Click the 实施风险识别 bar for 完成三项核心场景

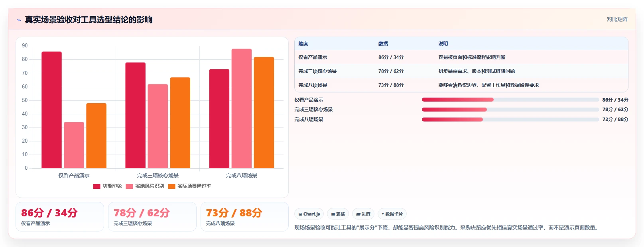tap(158, 126)
